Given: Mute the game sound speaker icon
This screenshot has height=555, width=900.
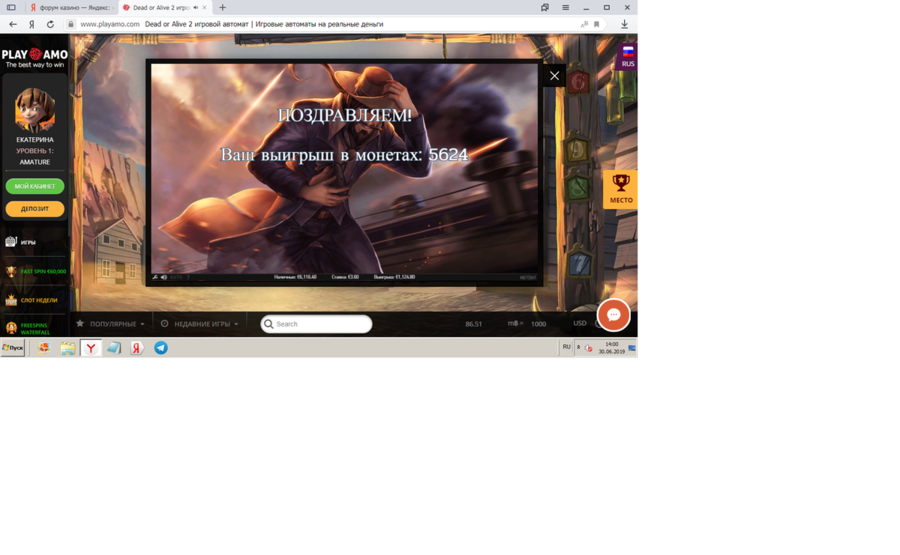Looking at the screenshot, I should click(164, 277).
